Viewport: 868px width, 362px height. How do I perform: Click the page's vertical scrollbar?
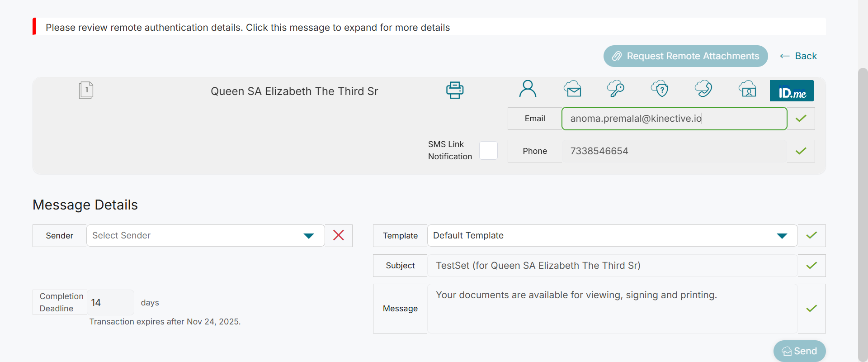coord(863,213)
